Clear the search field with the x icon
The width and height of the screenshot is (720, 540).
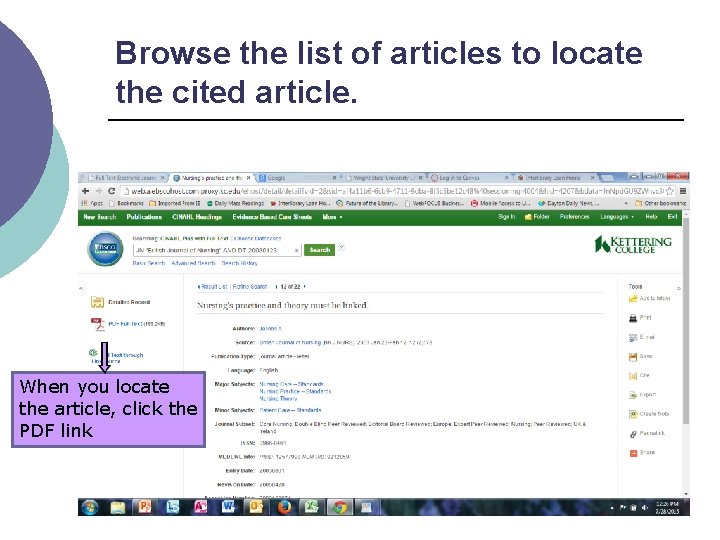297,250
